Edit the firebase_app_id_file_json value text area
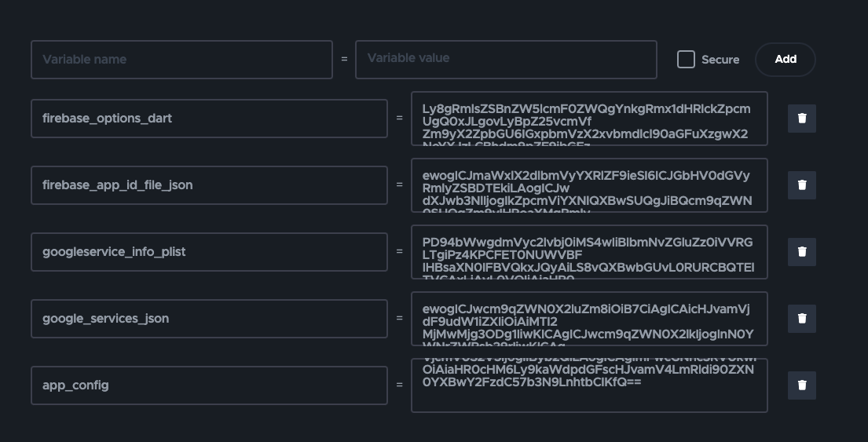 589,185
